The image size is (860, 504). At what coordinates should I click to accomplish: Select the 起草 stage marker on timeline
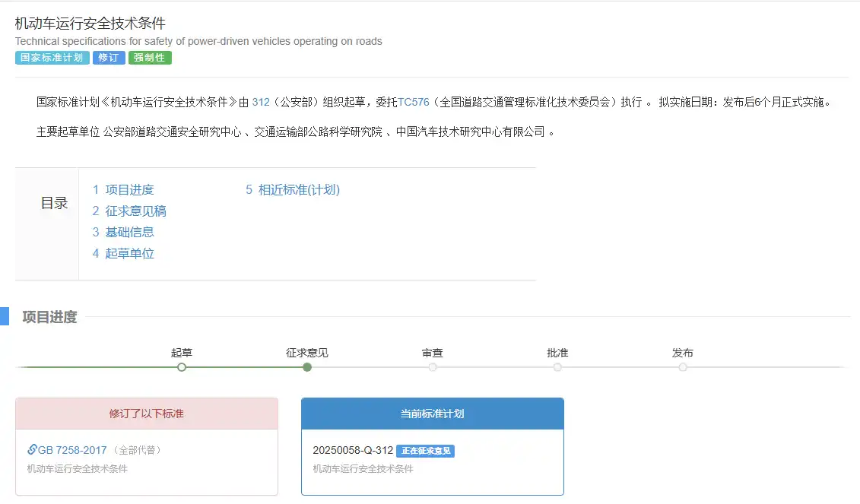181,366
